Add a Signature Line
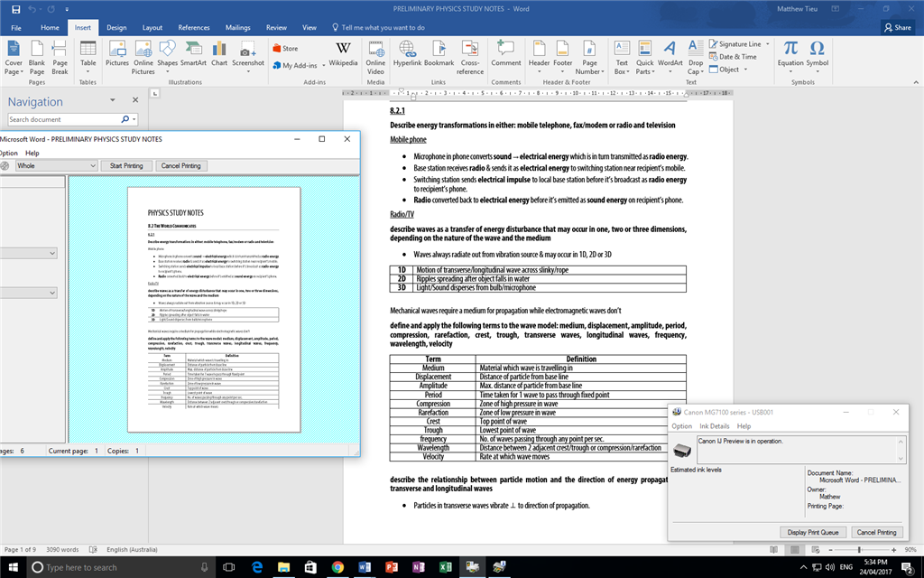The image size is (924, 578). [x=739, y=43]
